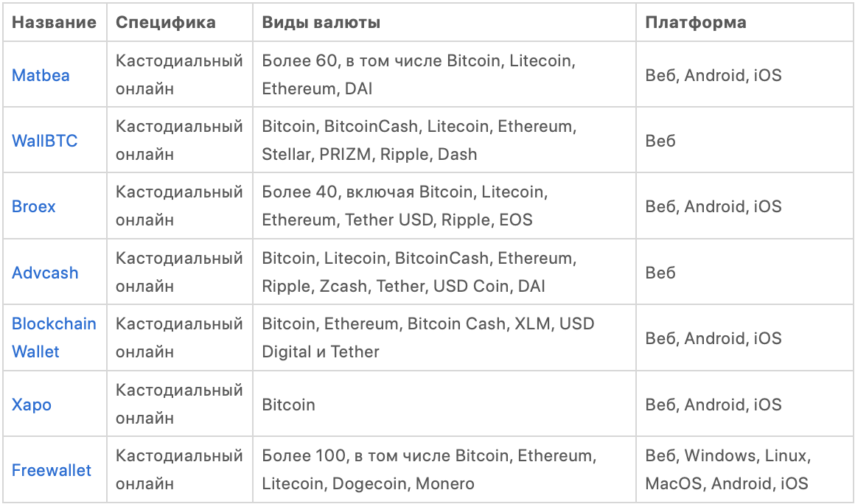The image size is (855, 504).
Task: Open the Freewallet link
Action: (52, 470)
